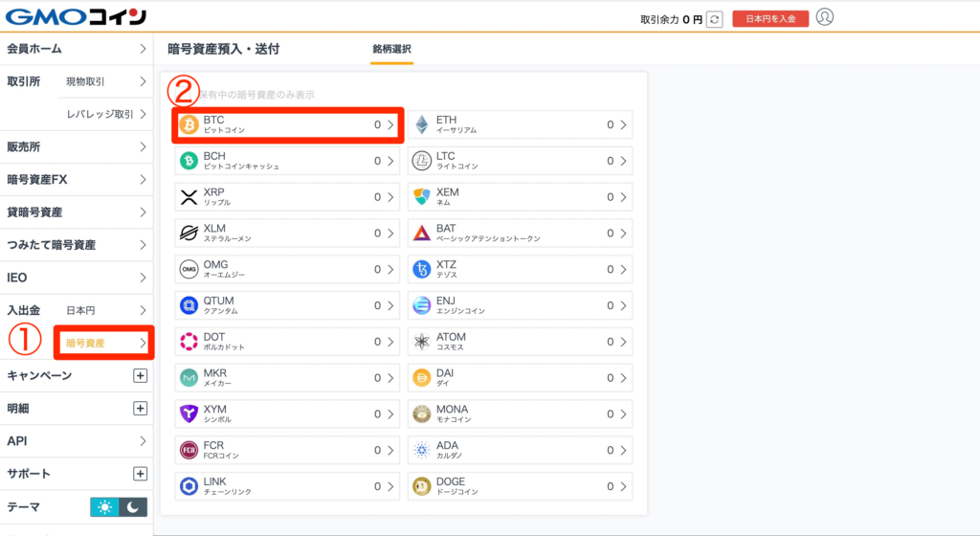
Task: Select the 銘柄選択 tab
Action: 391,49
